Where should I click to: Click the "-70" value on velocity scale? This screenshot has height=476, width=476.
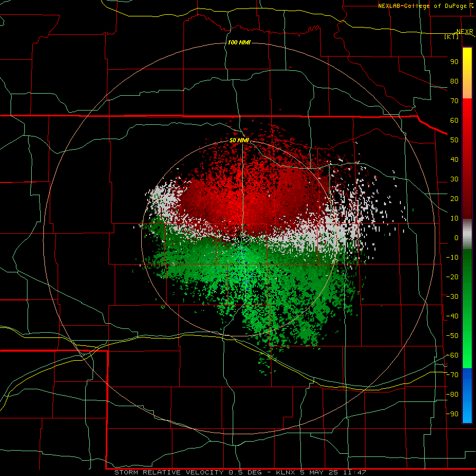[452, 375]
